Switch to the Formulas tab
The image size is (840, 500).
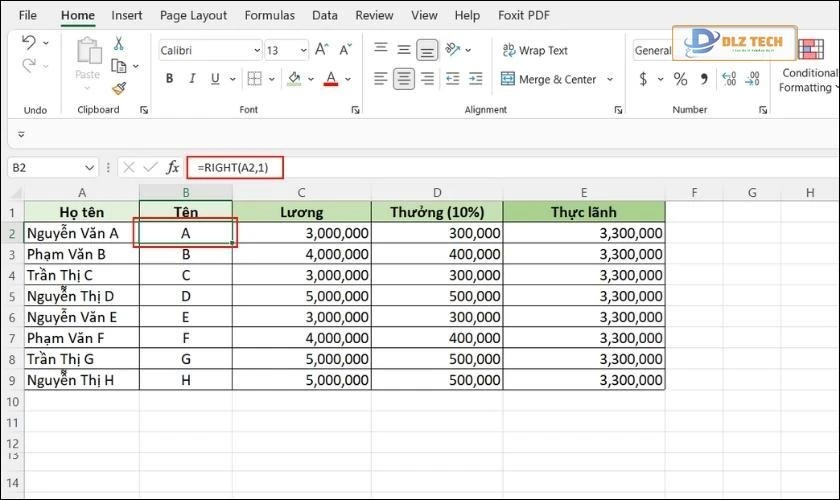coord(270,15)
